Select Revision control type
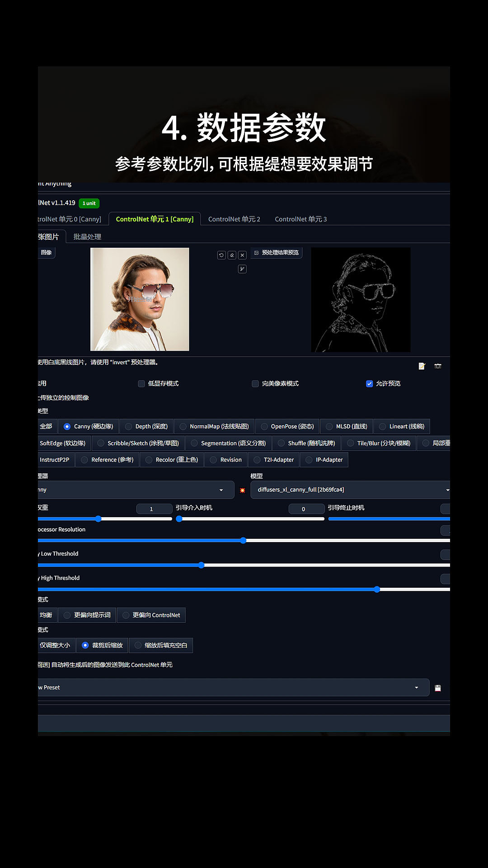This screenshot has width=488, height=868. 226,460
